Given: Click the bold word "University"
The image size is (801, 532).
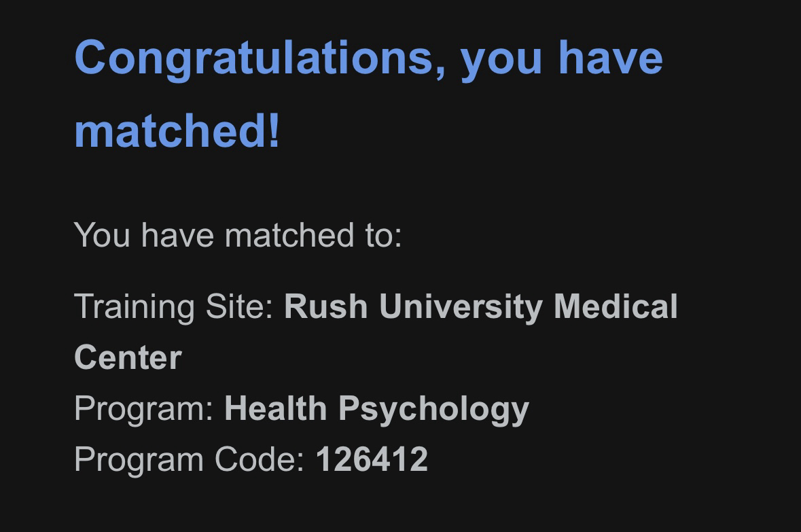Looking at the screenshot, I should click(461, 306).
